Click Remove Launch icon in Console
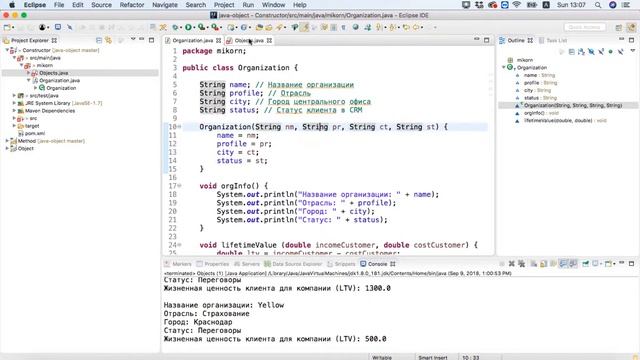 click(x=511, y=264)
